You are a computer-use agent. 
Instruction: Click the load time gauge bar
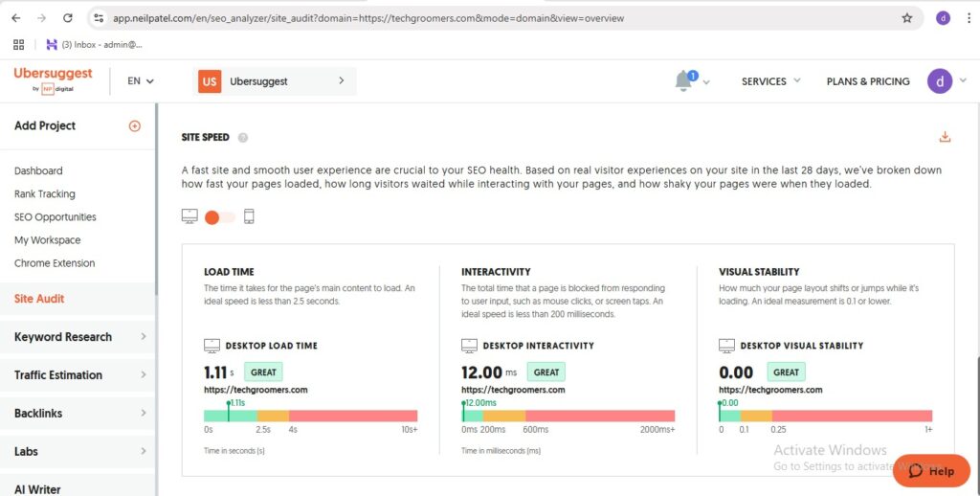(x=311, y=416)
